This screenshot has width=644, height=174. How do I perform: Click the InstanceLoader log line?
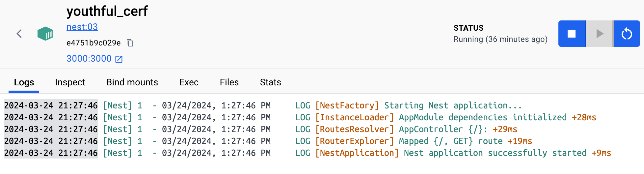[x=300, y=117]
